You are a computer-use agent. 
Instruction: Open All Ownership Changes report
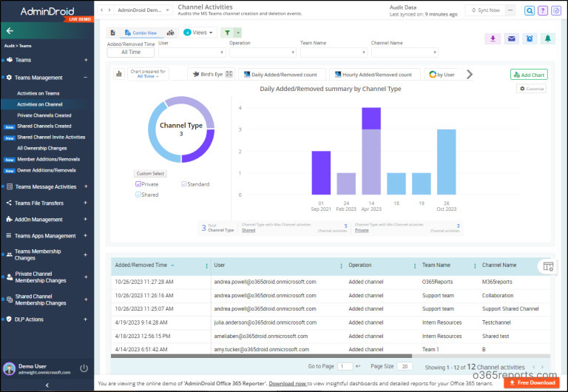(x=41, y=148)
